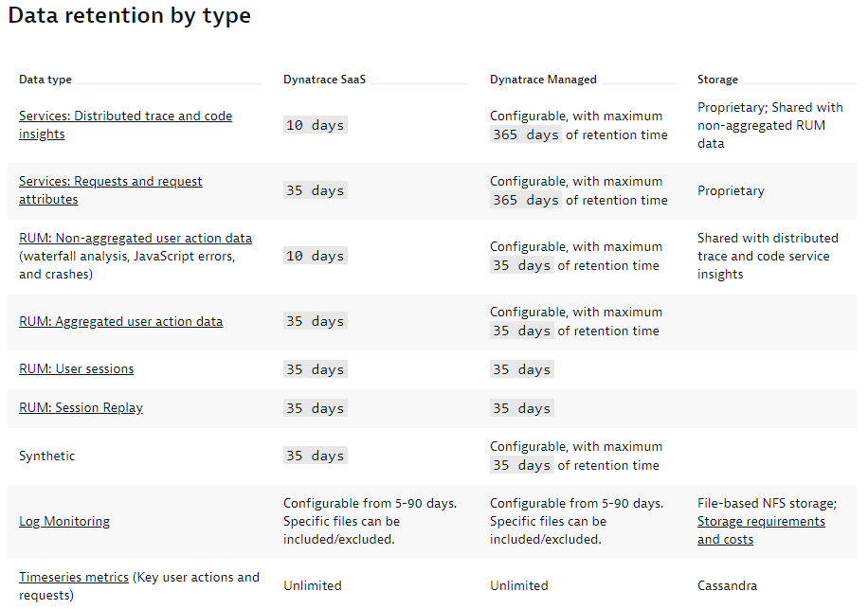Go to RUM: User sessions link
The height and width of the screenshot is (609, 868).
[x=76, y=369]
